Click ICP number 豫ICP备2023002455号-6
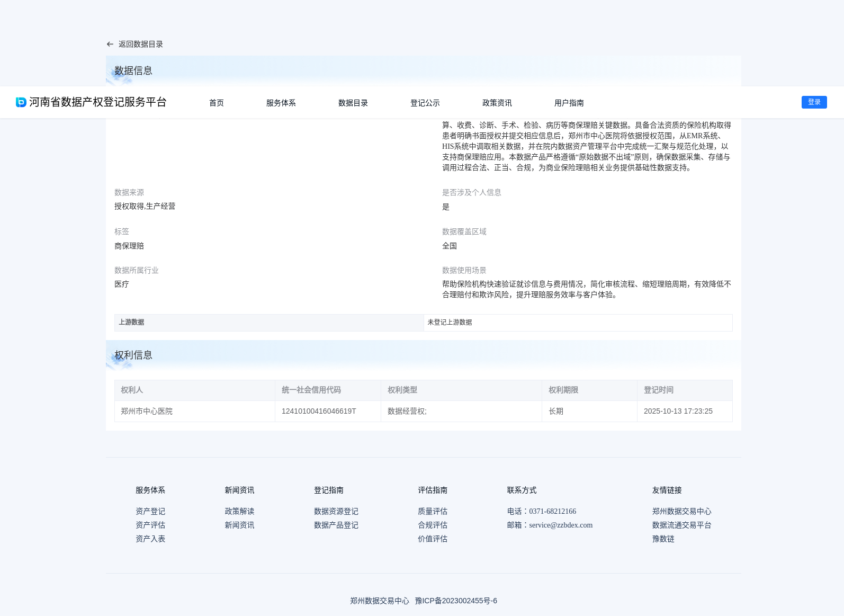The height and width of the screenshot is (616, 844). 456,601
